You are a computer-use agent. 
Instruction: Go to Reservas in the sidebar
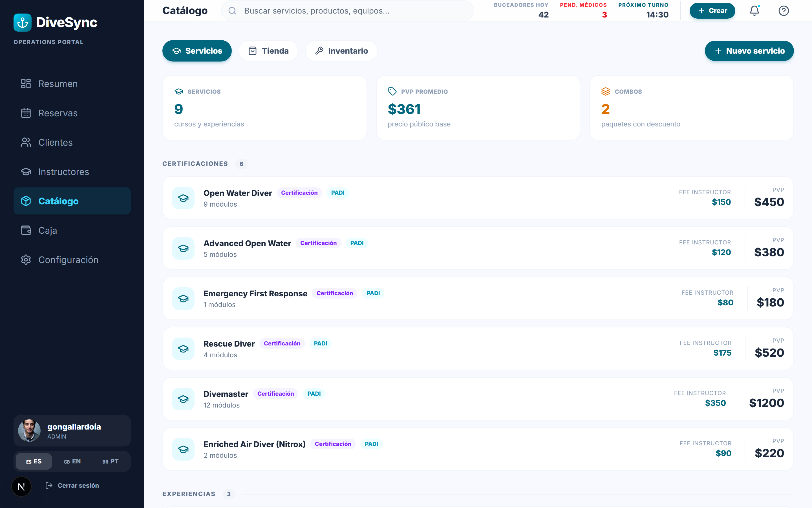tap(72, 113)
